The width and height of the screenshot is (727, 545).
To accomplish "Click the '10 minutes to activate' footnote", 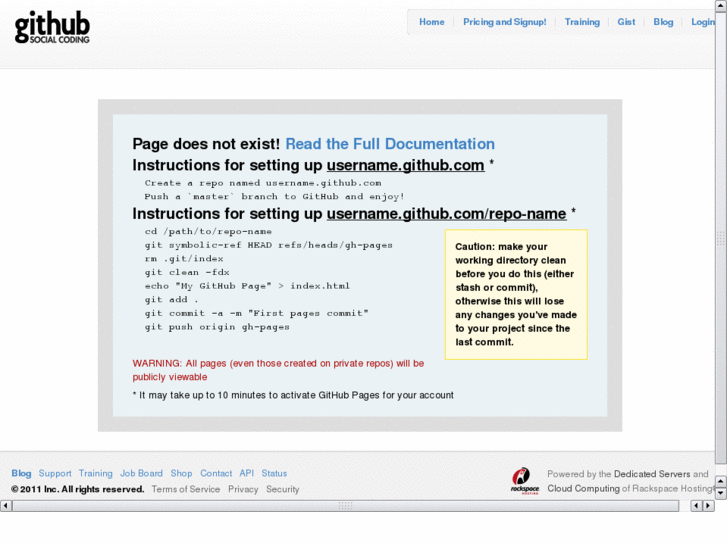I will [x=293, y=395].
